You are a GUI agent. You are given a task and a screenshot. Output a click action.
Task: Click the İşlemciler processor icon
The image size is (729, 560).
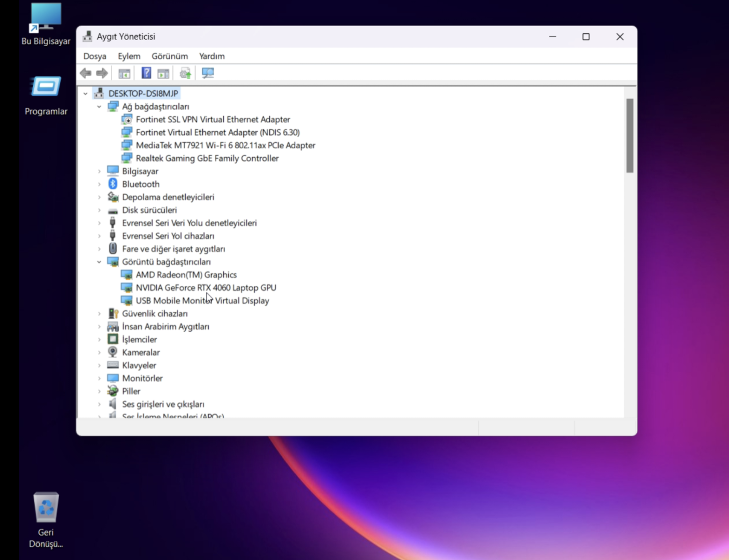(x=113, y=339)
